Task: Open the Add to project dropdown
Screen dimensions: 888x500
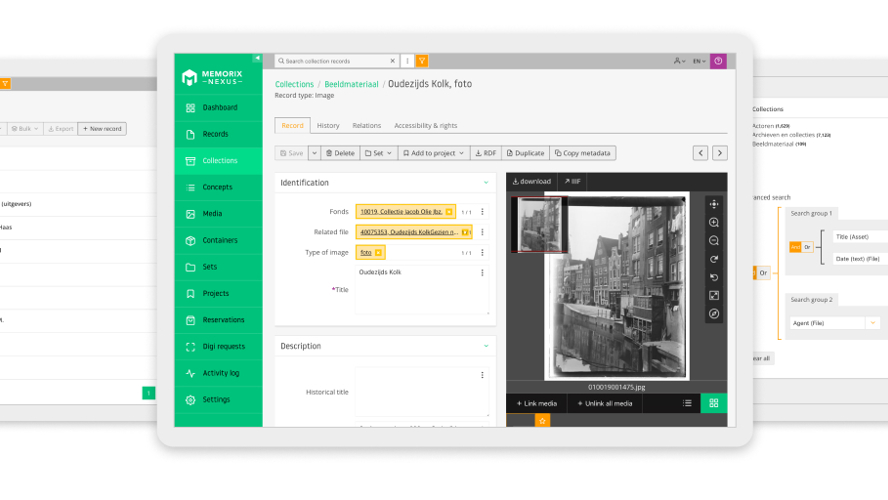Action: 432,153
